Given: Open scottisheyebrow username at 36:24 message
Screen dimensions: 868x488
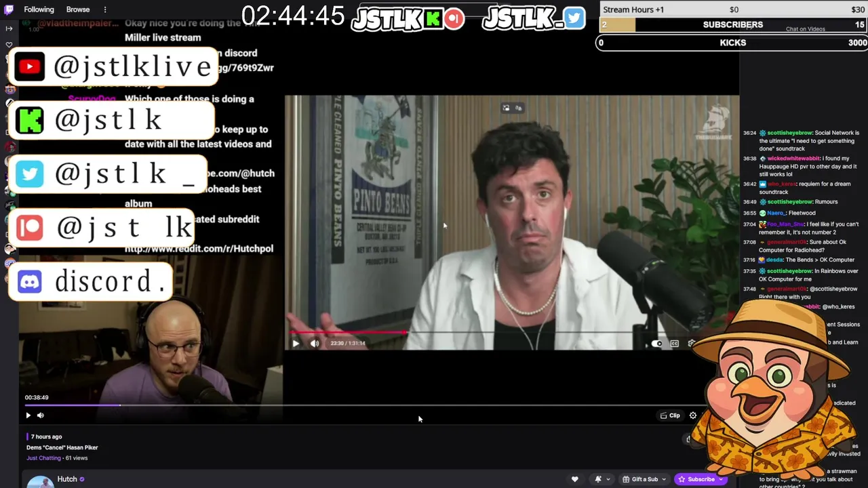Looking at the screenshot, I should point(789,133).
